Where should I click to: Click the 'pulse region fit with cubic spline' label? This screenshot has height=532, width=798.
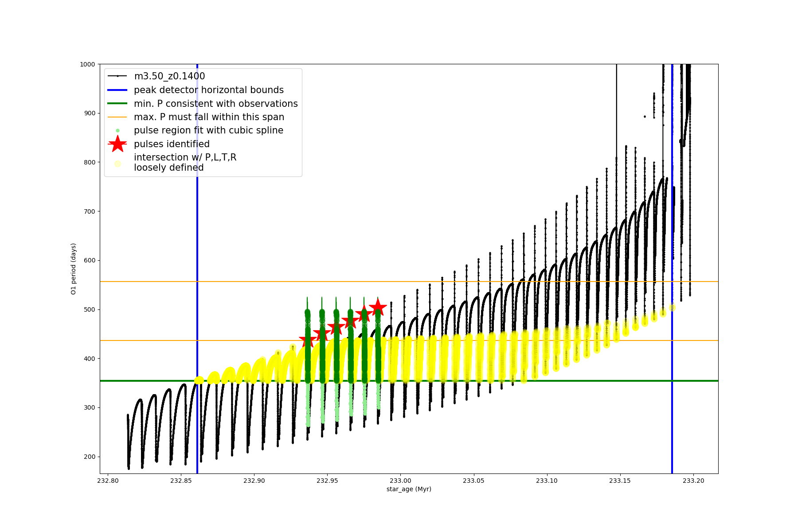pos(208,130)
